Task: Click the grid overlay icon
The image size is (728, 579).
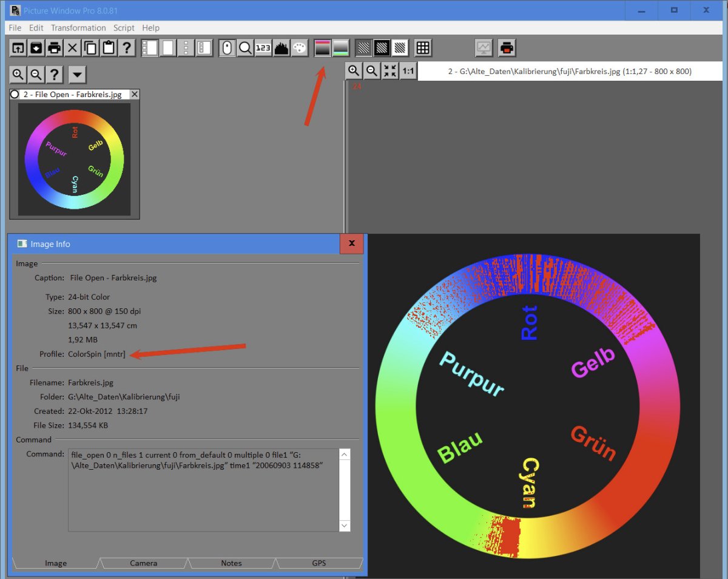Action: [423, 48]
